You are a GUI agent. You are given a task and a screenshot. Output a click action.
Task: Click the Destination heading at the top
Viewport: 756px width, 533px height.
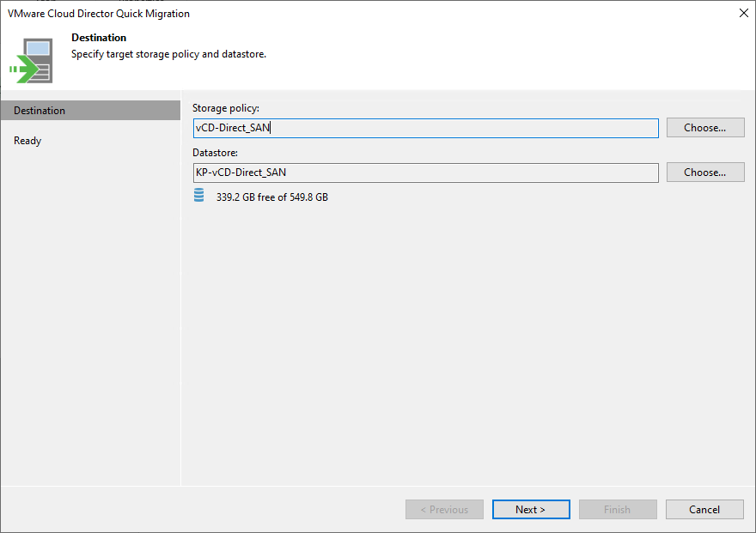(x=99, y=37)
